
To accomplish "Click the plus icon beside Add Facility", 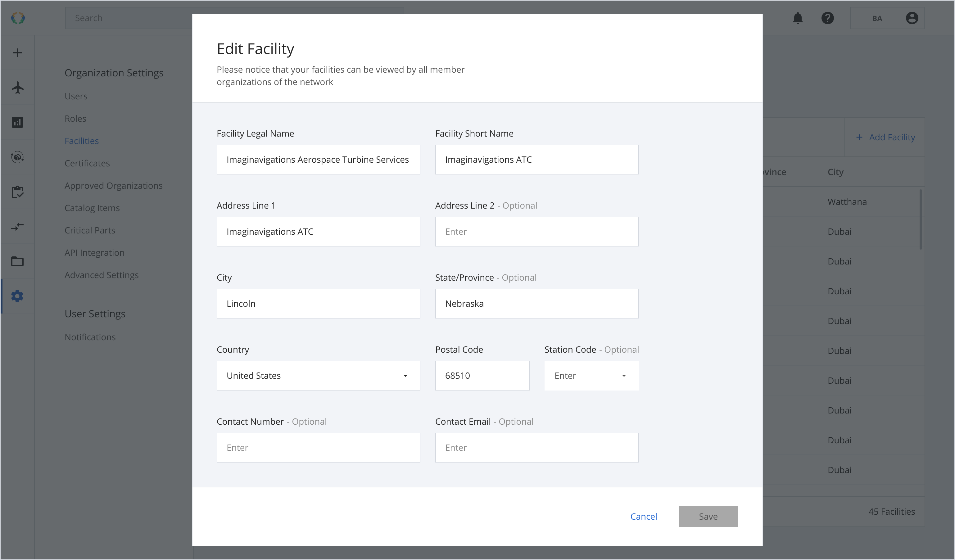I will (x=859, y=137).
